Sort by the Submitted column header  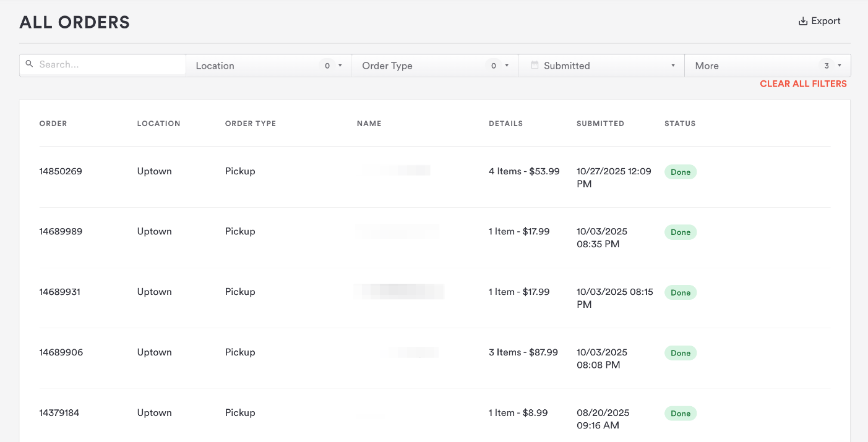click(600, 124)
